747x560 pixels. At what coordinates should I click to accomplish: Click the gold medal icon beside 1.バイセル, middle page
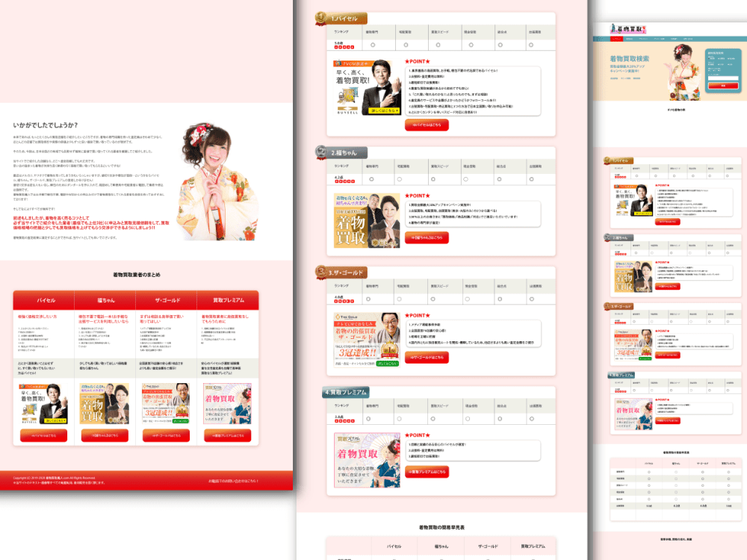321,18
